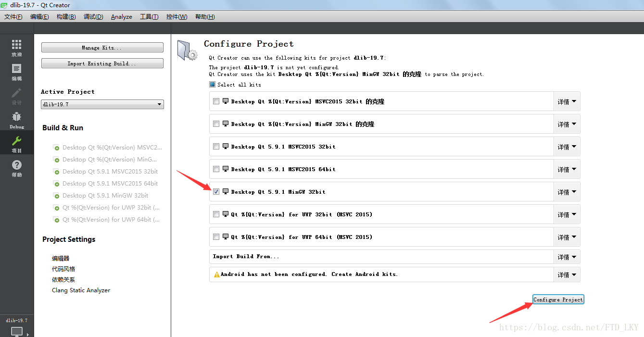
Task: Open Help (帮助) mode
Action: [17, 168]
